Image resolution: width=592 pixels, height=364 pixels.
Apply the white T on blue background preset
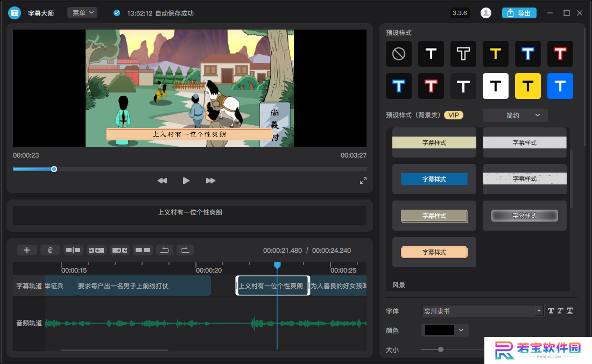tap(560, 86)
